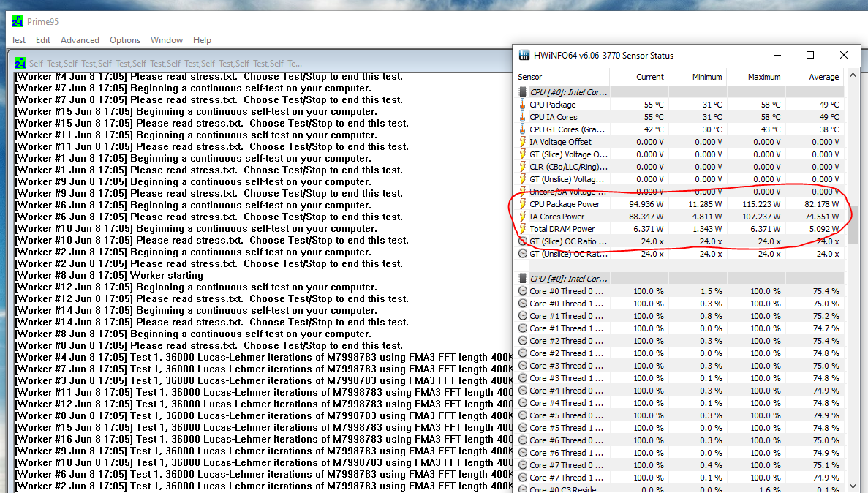The image size is (868, 493).
Task: Click the Core #2 Thread 0 usage icon
Action: (x=523, y=341)
